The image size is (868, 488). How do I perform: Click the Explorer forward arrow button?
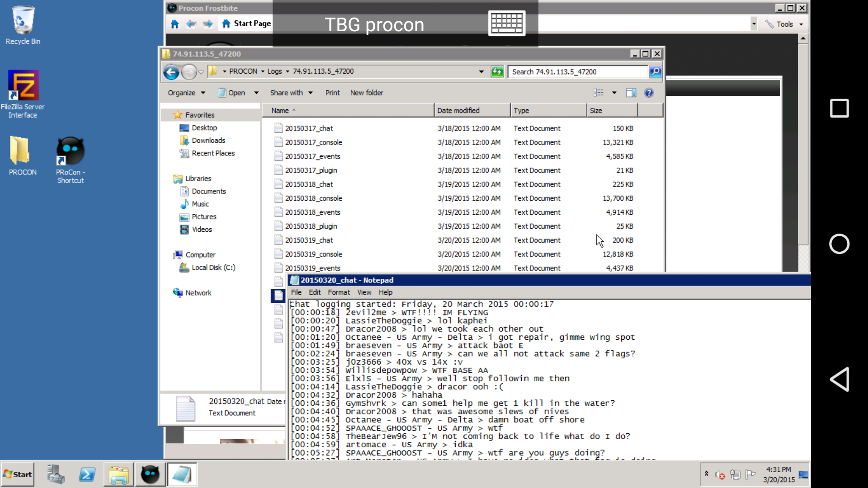(189, 72)
